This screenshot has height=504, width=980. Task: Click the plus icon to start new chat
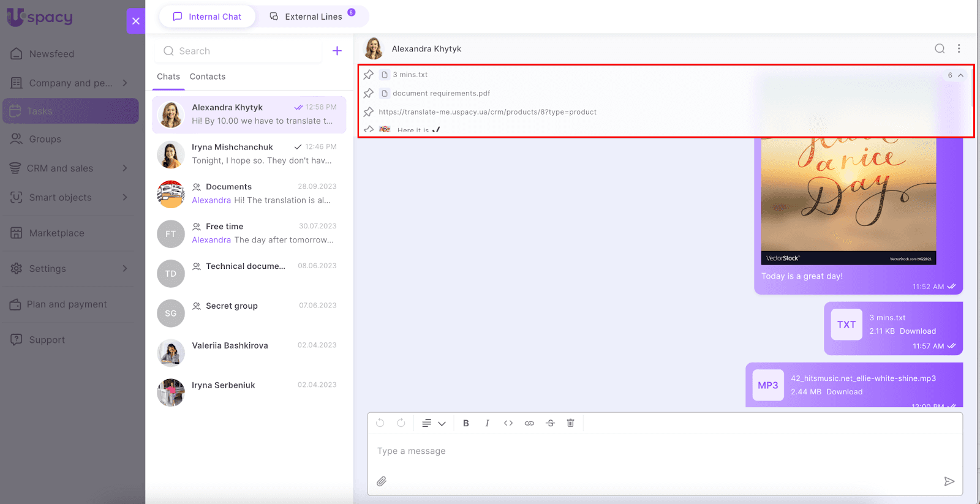coord(337,51)
